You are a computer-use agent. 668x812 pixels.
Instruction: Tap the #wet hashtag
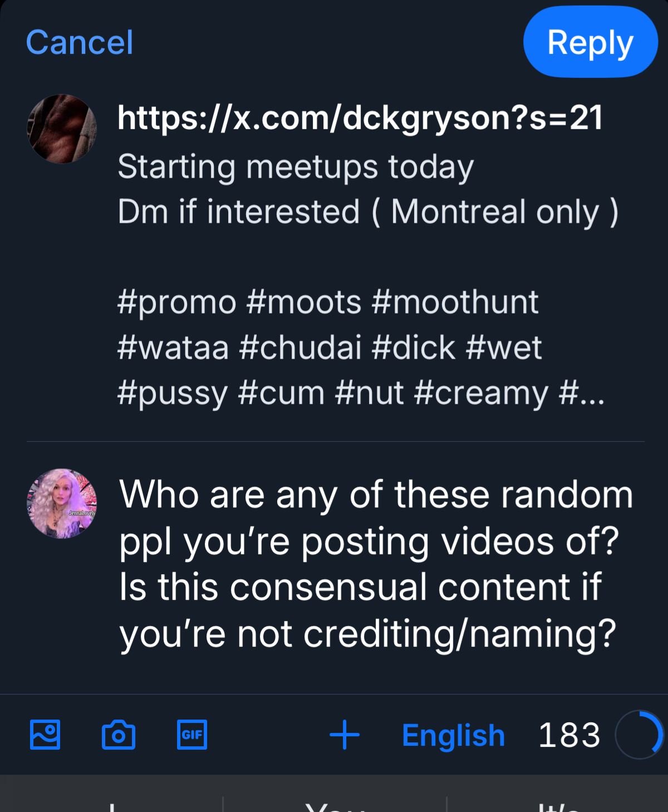(x=504, y=348)
